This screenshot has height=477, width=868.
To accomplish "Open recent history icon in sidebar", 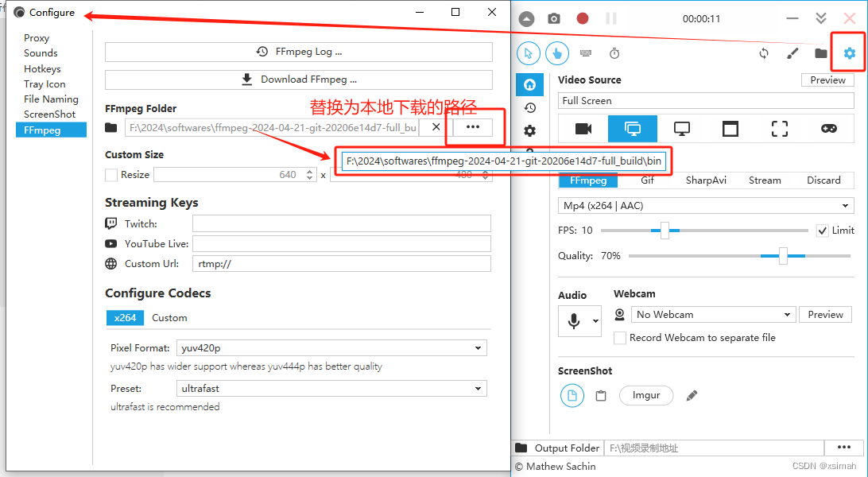I will (x=529, y=107).
